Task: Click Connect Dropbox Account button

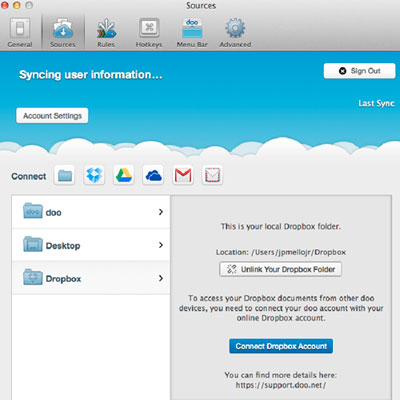Action: click(x=281, y=346)
